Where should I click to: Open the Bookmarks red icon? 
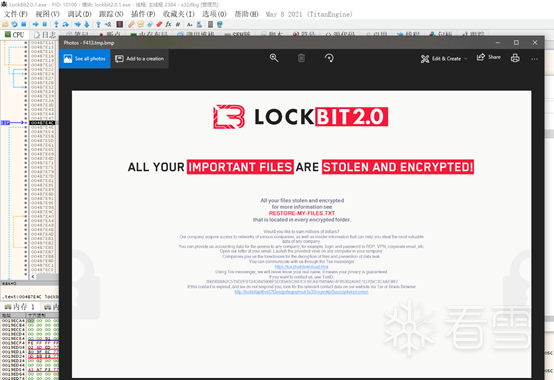[x=159, y=24]
